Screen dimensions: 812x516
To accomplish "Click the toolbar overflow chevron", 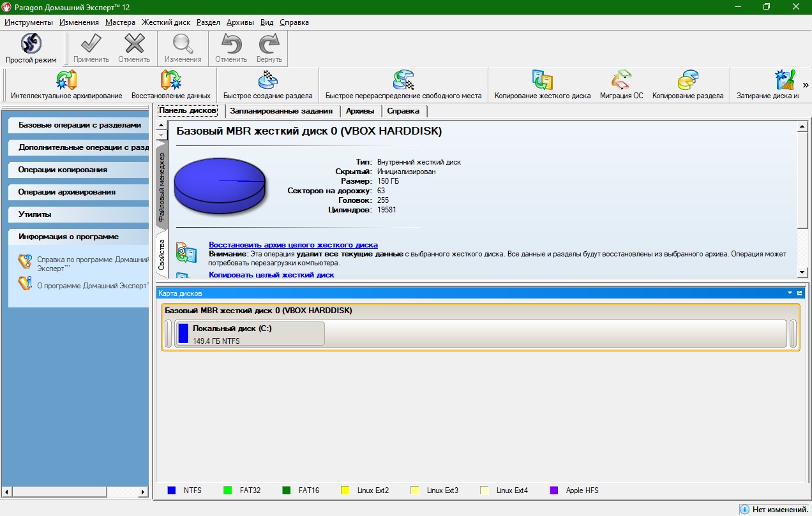I will click(x=806, y=85).
